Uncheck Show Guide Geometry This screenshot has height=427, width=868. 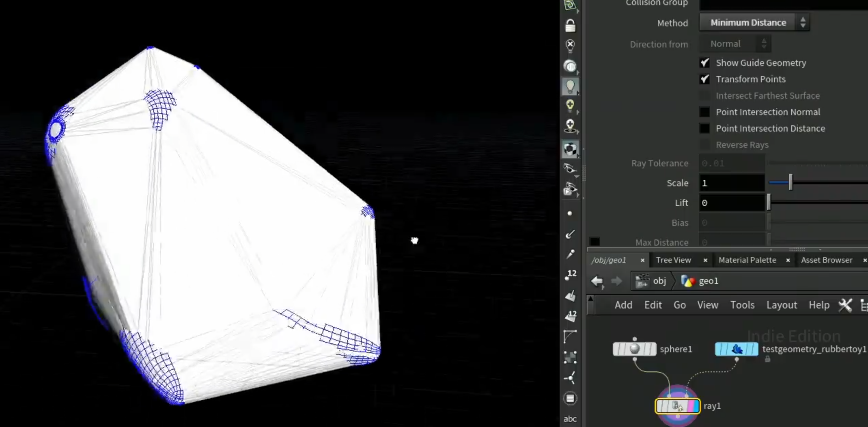point(705,63)
